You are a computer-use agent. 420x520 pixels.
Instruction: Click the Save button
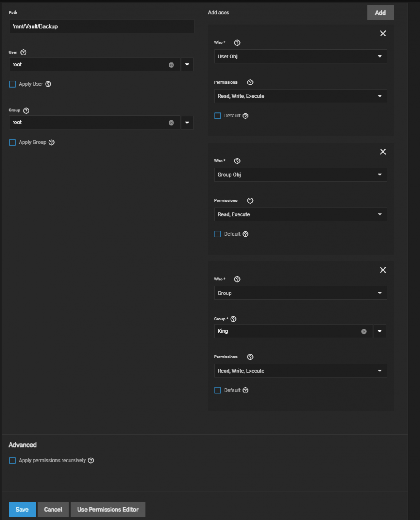click(x=22, y=510)
